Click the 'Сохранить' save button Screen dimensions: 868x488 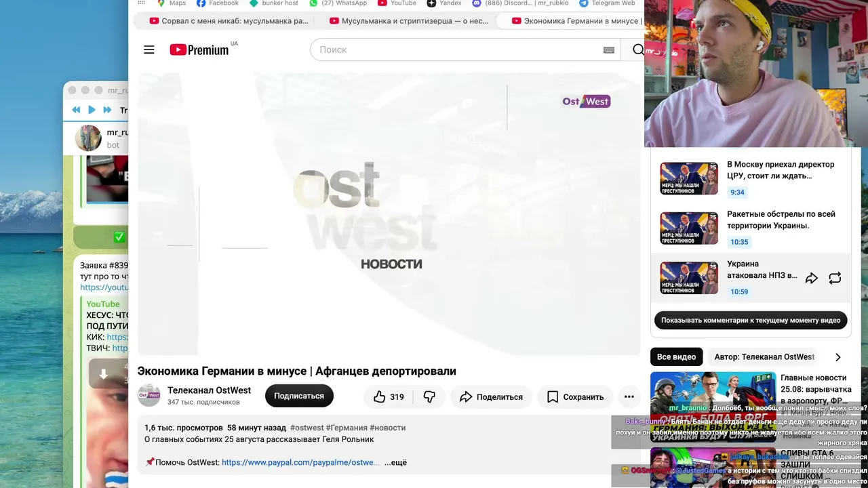[575, 396]
